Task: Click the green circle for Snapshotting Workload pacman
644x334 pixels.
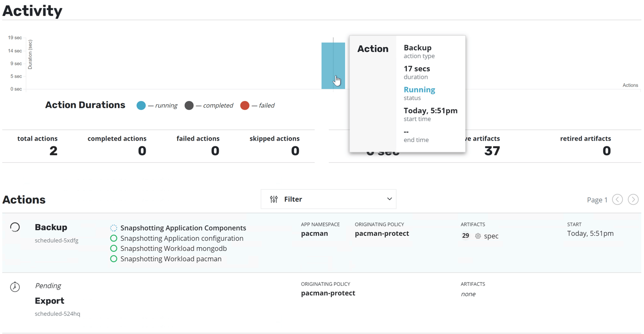Action: tap(114, 259)
